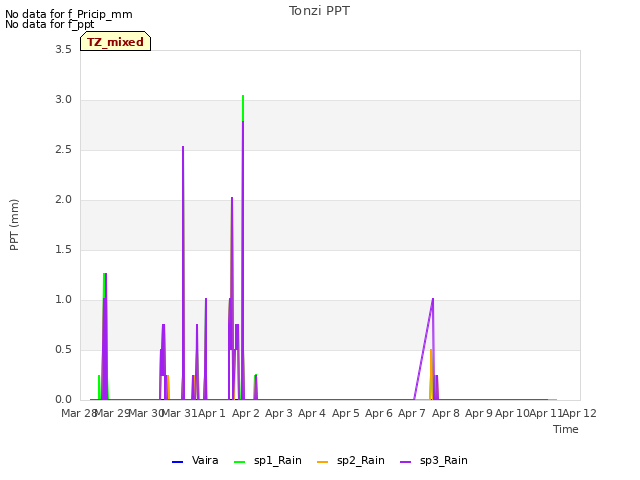Click the 'No data for f_ppt' message
This screenshot has width=640, height=480.
49,24
